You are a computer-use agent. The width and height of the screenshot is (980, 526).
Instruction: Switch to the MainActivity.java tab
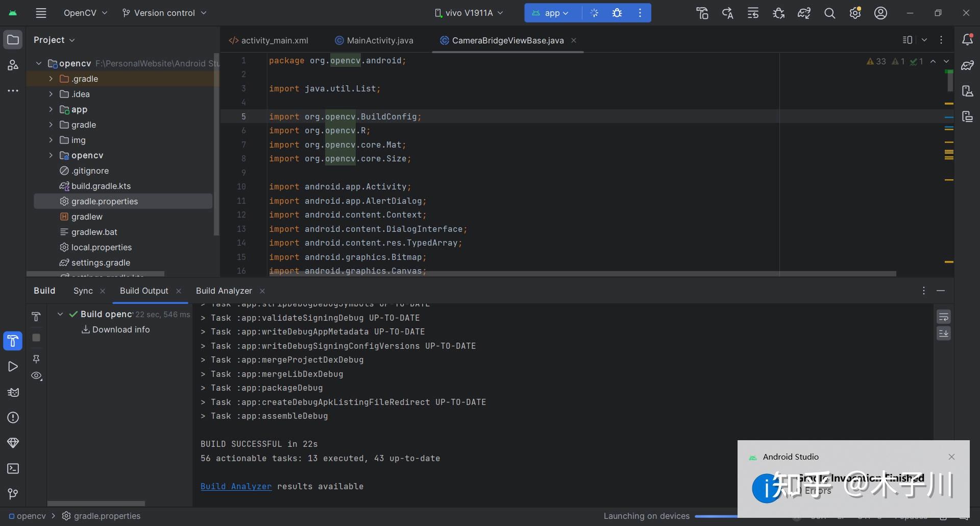pyautogui.click(x=380, y=40)
